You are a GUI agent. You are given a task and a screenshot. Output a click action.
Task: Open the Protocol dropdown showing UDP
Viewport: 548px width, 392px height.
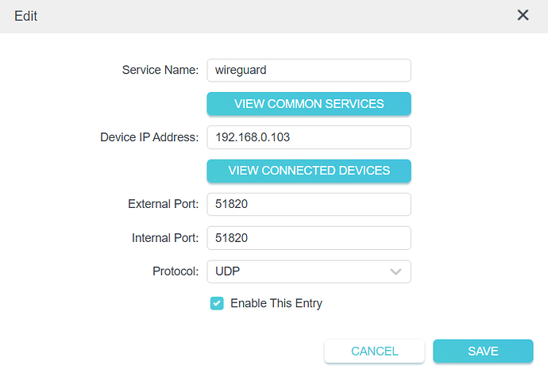coord(308,271)
